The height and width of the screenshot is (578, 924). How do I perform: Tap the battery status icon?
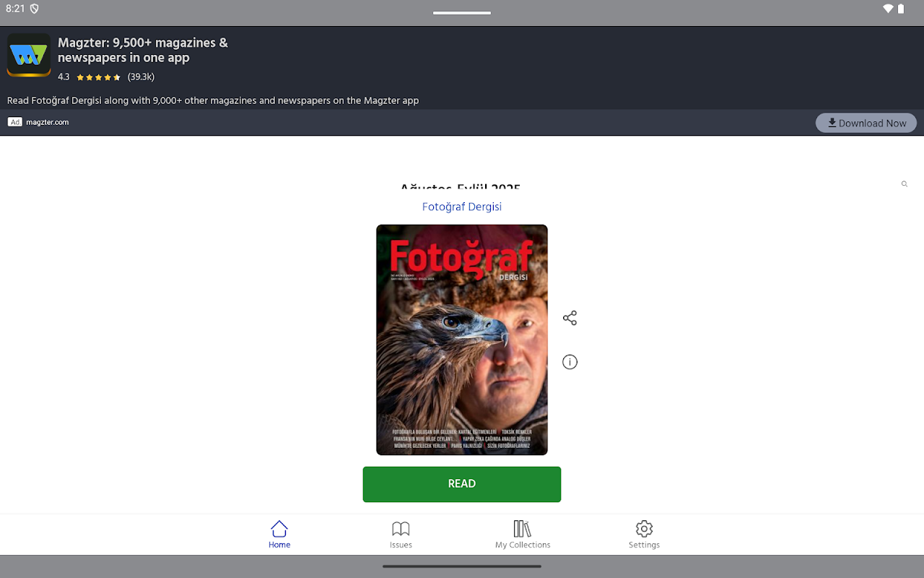point(901,9)
